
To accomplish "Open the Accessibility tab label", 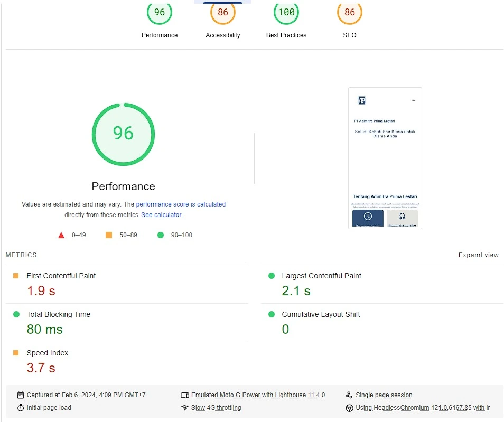I will coord(223,35).
